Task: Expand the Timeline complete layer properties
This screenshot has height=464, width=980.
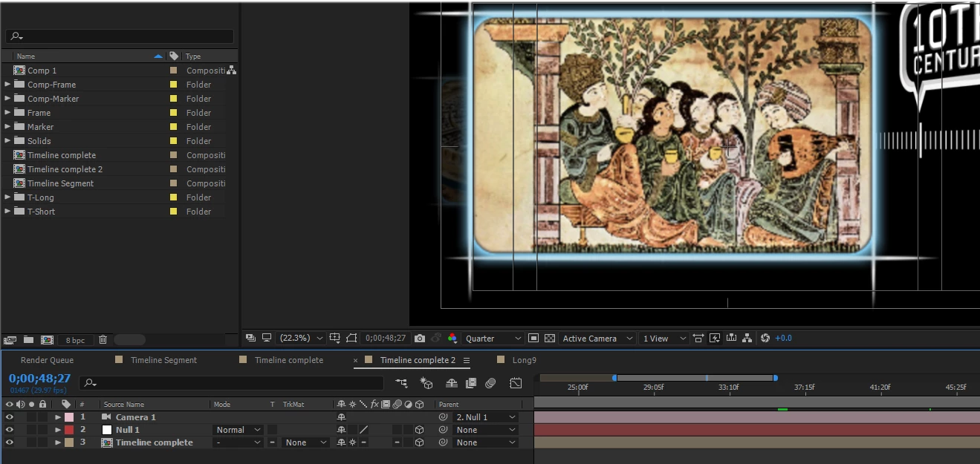Action: click(58, 442)
